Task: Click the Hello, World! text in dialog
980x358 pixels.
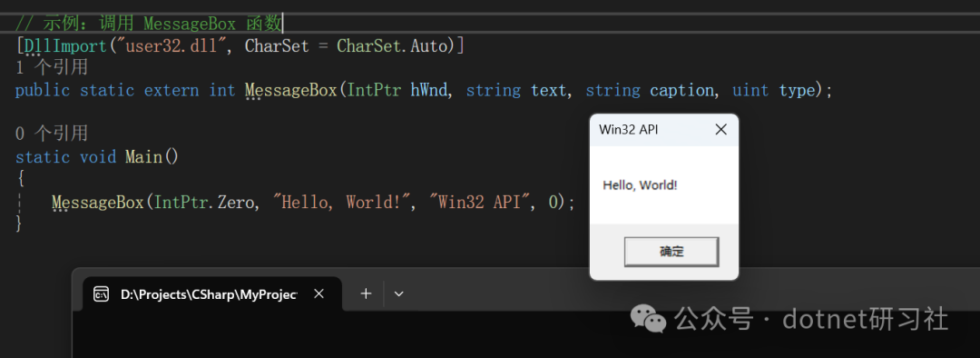Action: 640,185
